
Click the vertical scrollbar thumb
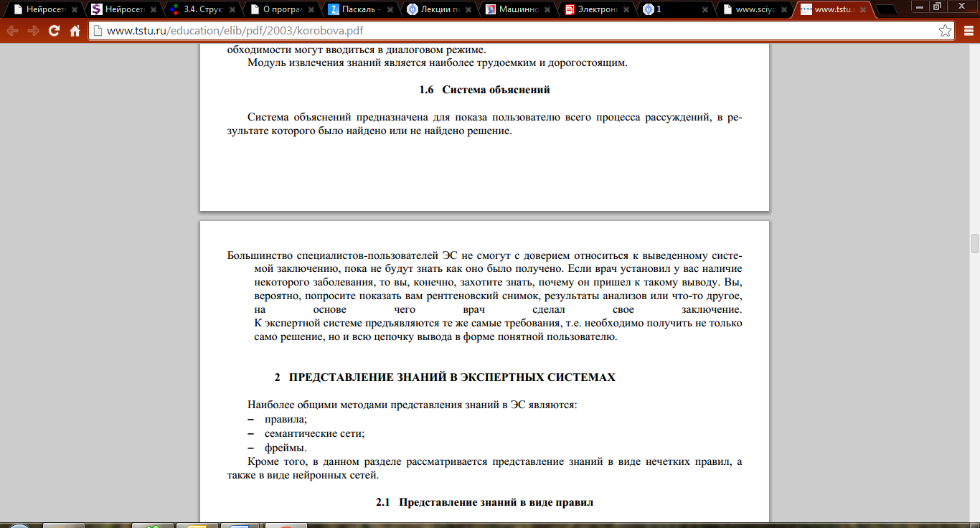tap(974, 243)
